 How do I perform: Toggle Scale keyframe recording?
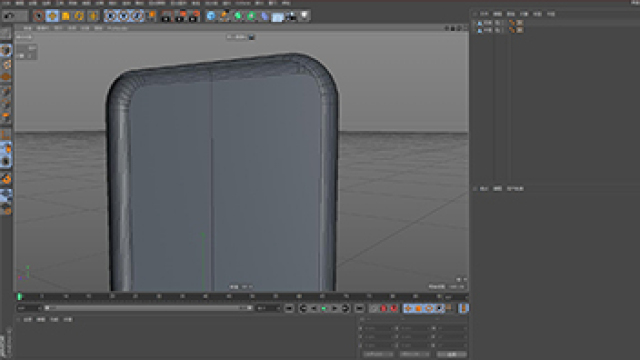pos(418,308)
